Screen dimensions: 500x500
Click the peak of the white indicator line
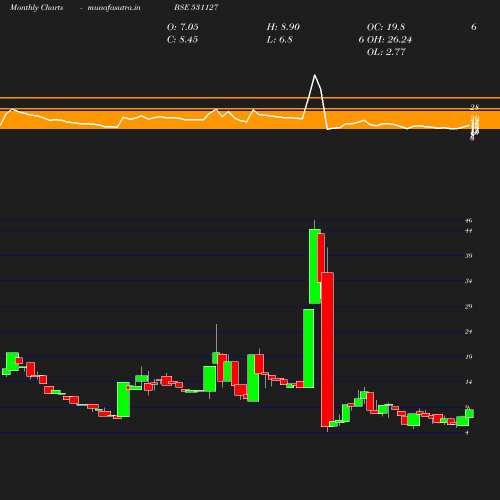[x=314, y=75]
